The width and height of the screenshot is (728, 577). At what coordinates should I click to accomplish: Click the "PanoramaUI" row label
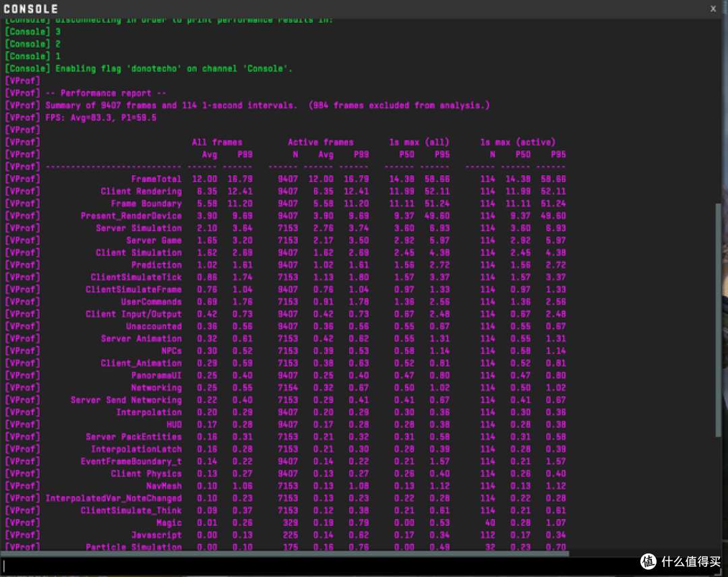pyautogui.click(x=156, y=375)
